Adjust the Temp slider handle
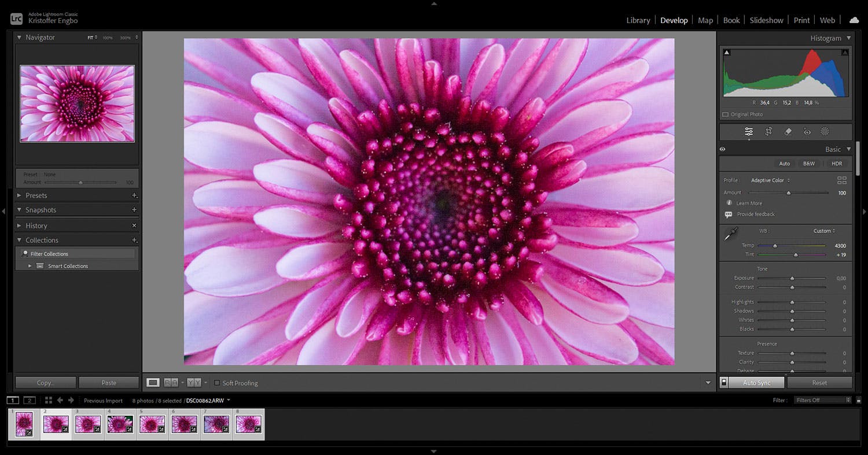 775,246
